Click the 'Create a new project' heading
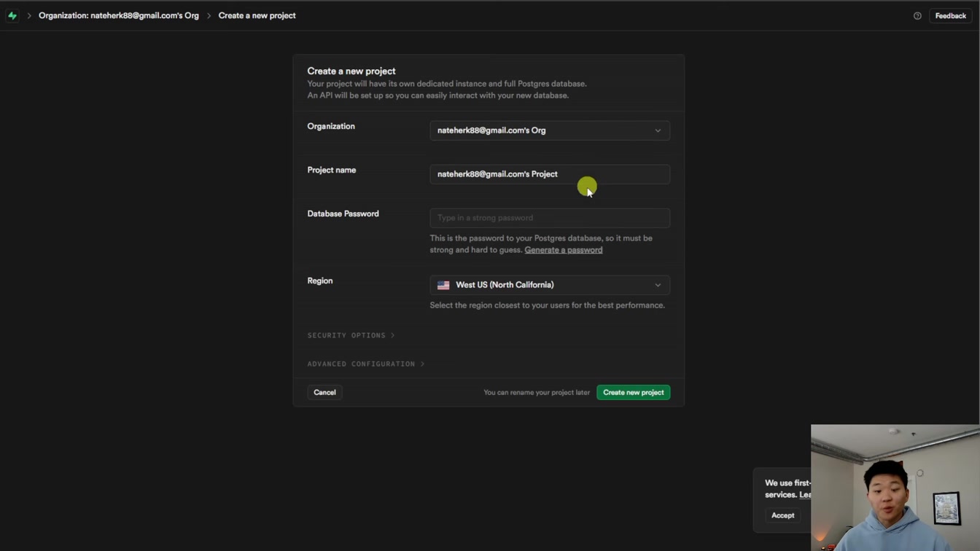Viewport: 980px width, 551px height. pos(351,71)
